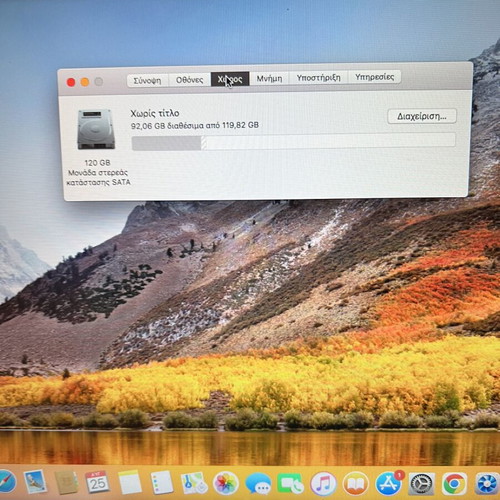Image resolution: width=500 pixels, height=500 pixels.
Task: Open the blue fan app in Dock
Action: click(x=487, y=484)
